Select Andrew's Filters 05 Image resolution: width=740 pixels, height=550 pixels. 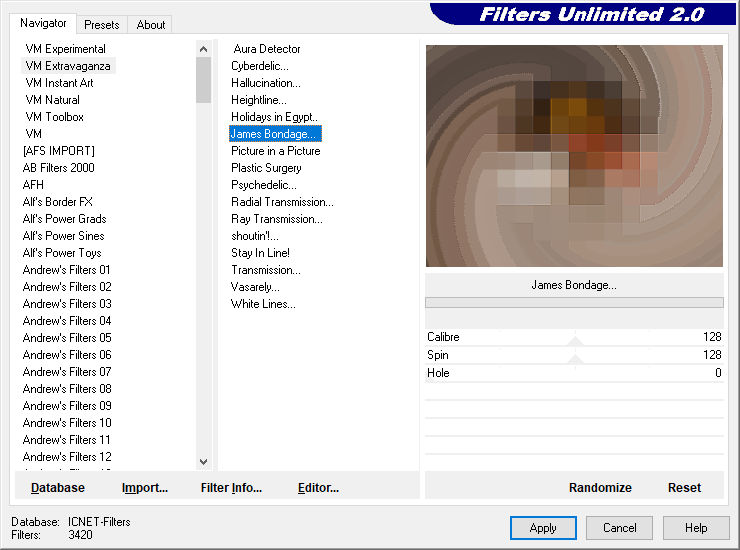pyautogui.click(x=67, y=338)
